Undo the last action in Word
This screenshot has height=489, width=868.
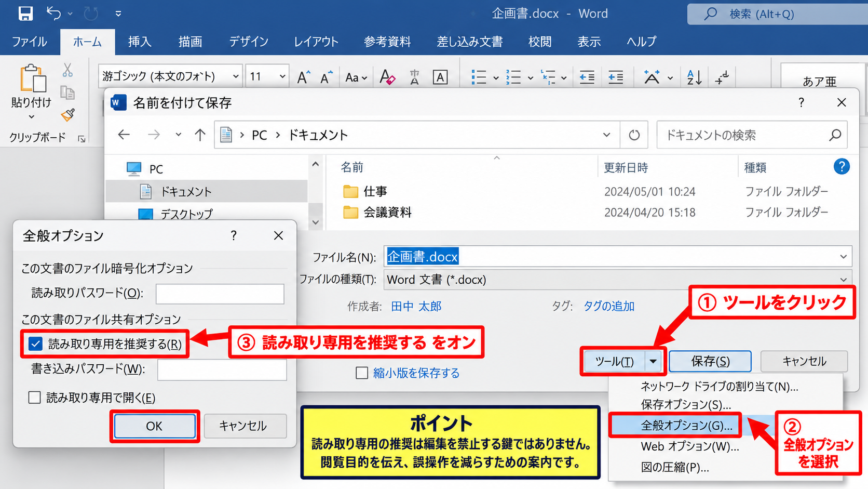(x=53, y=13)
